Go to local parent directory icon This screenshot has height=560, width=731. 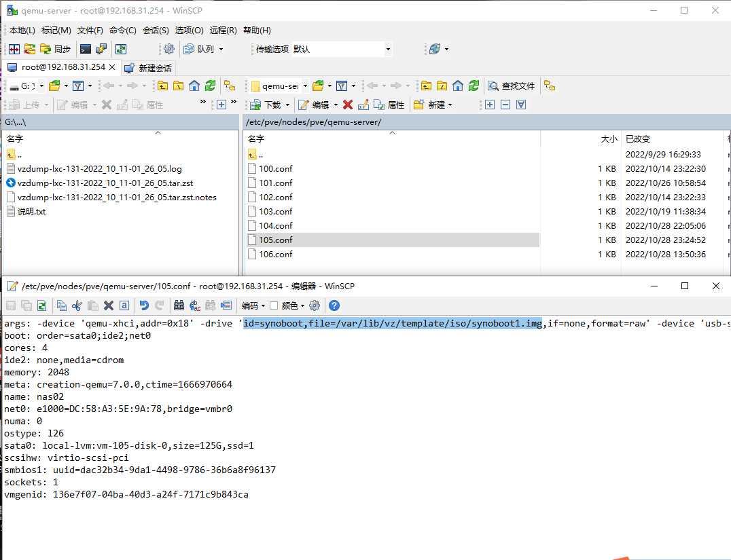tap(162, 86)
